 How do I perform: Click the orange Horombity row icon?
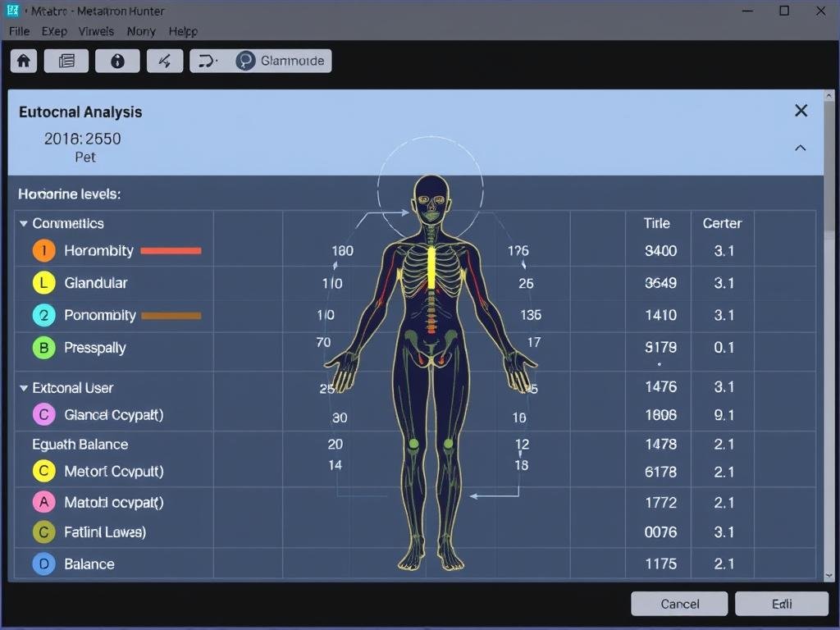43,251
